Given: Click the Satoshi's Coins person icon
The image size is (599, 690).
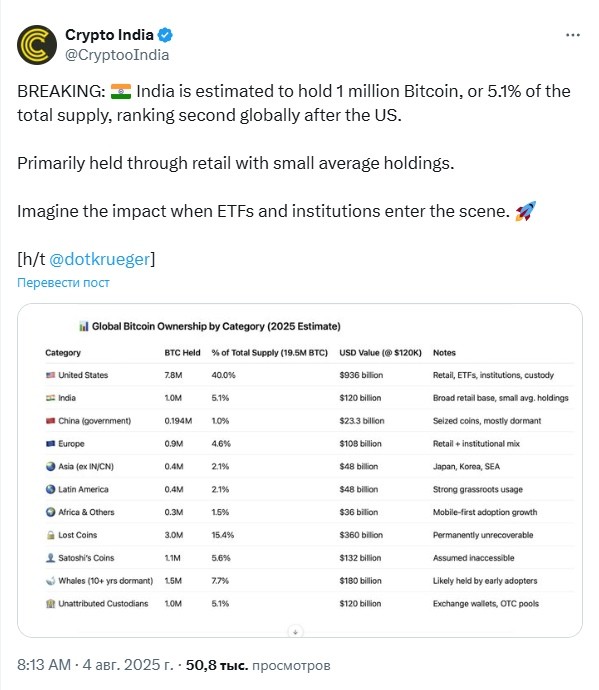Looking at the screenshot, I should click(x=51, y=558).
